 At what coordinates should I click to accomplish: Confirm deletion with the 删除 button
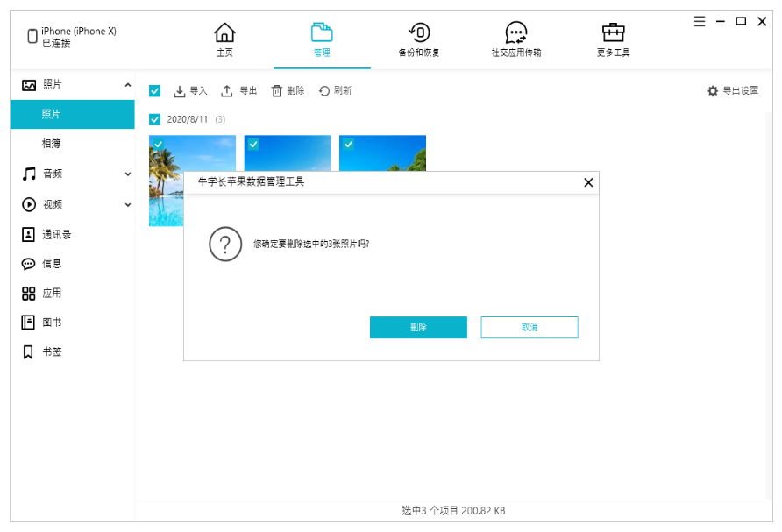[x=418, y=328]
